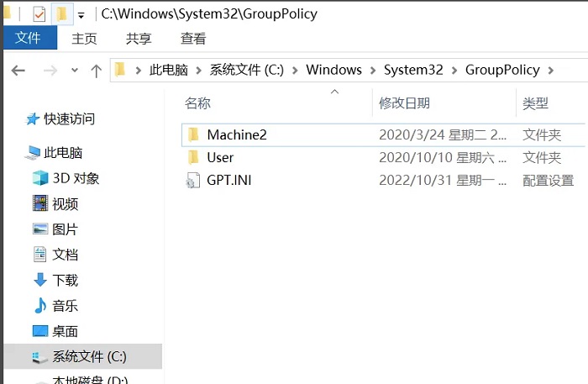Sort files by the 名称 column header

(x=197, y=103)
